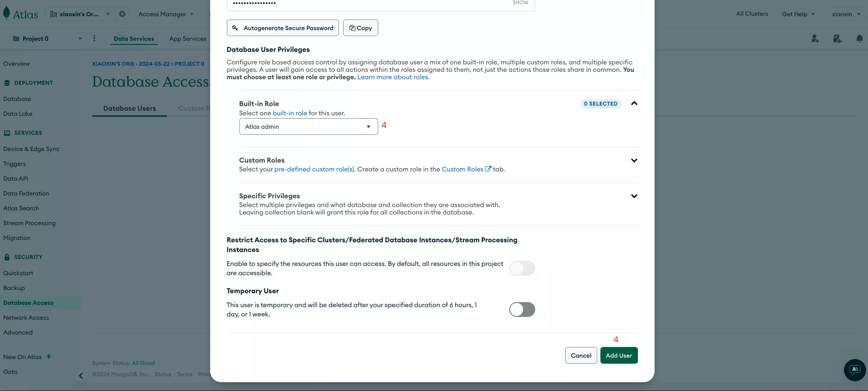Switch to App Services tab
The width and height of the screenshot is (868, 391).
click(x=188, y=38)
